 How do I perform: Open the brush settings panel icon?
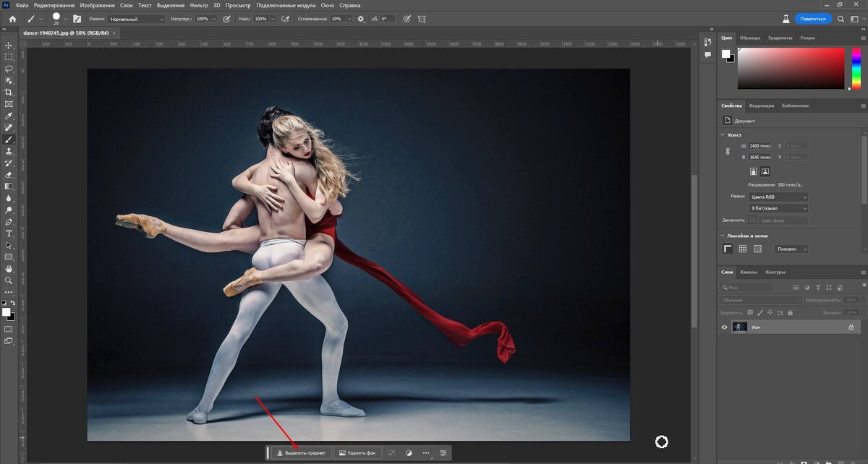77,19
